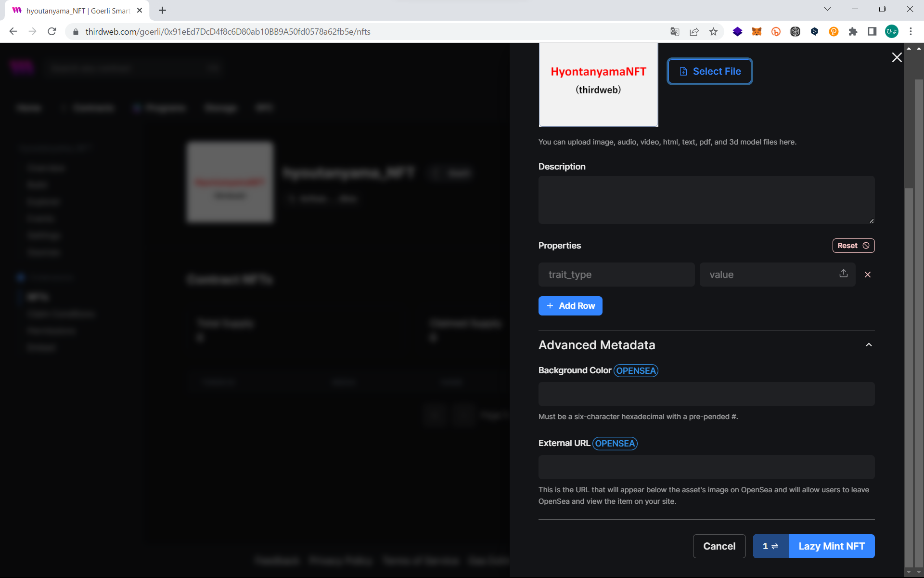The height and width of the screenshot is (578, 924).
Task: Open Chrome side panel icon
Action: coord(872,32)
